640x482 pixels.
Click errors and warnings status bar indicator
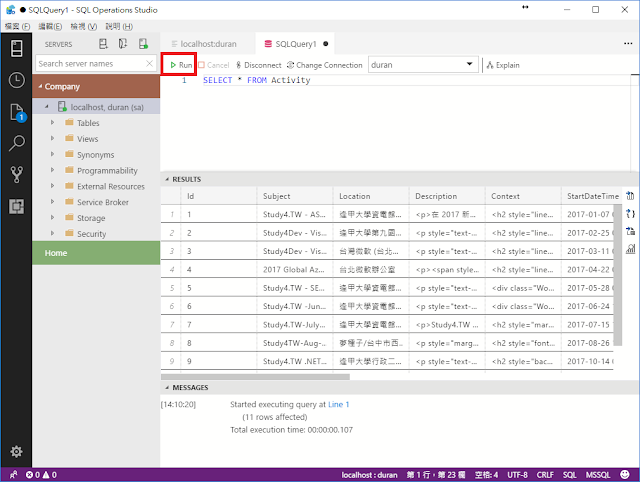[x=41, y=475]
